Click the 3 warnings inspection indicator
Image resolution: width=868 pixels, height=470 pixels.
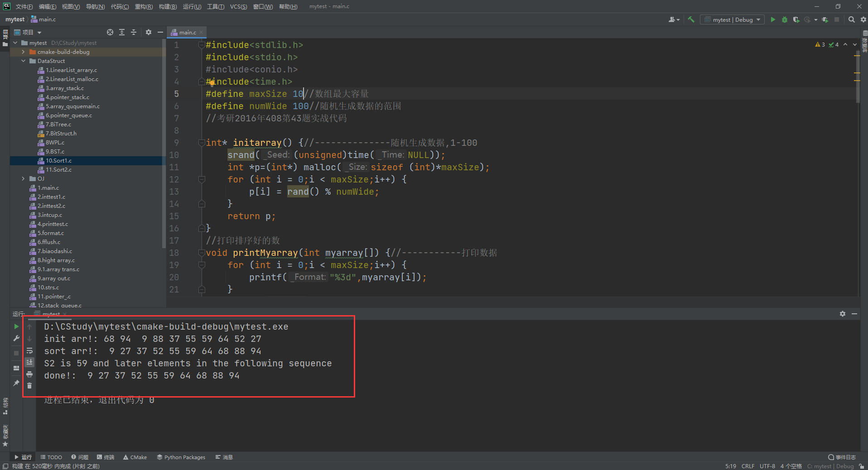click(820, 44)
